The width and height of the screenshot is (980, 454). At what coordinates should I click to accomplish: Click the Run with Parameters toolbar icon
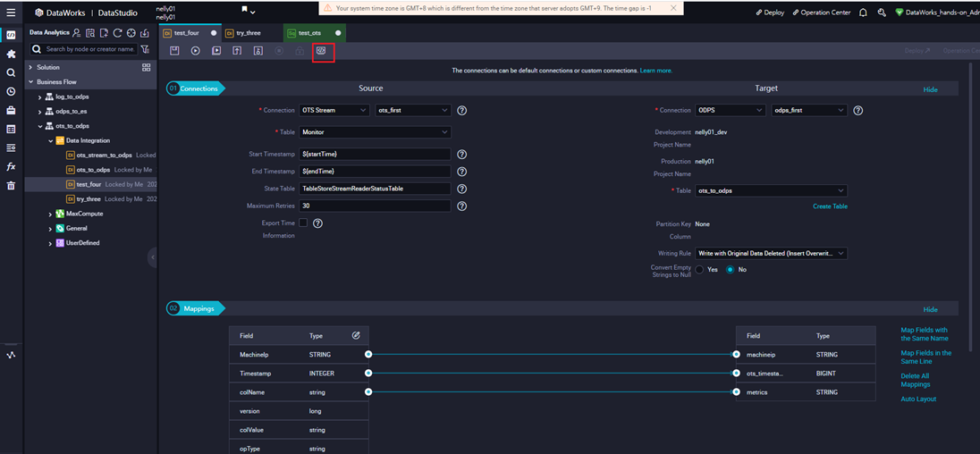click(216, 51)
